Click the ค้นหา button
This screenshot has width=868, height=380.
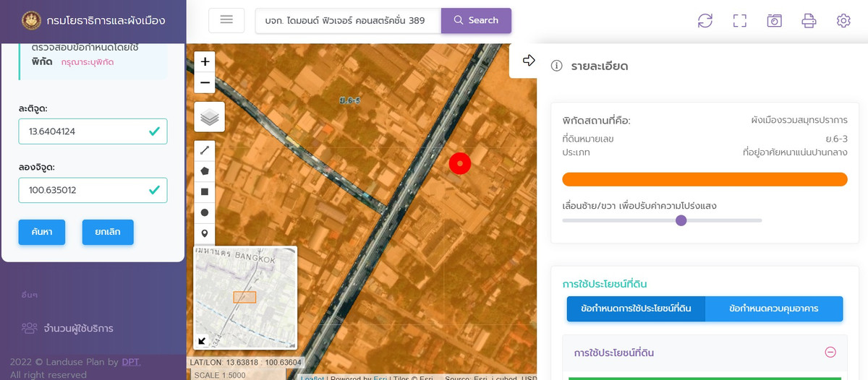(x=41, y=233)
